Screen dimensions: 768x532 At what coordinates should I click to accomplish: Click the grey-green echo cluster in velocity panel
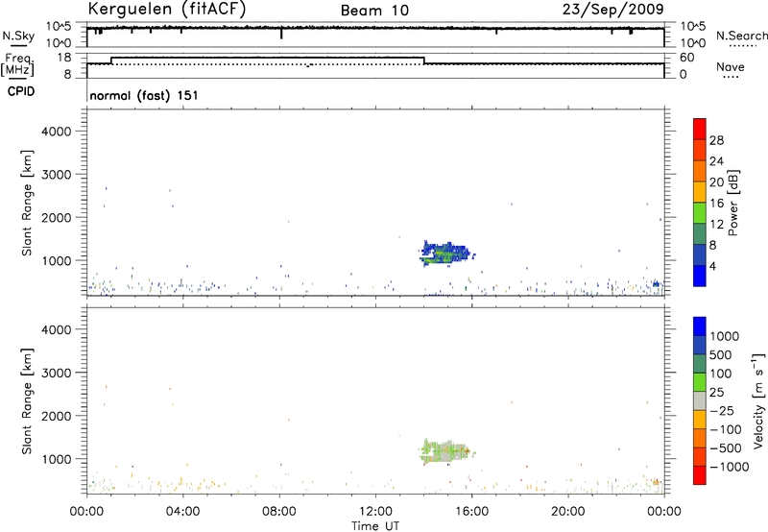click(446, 451)
